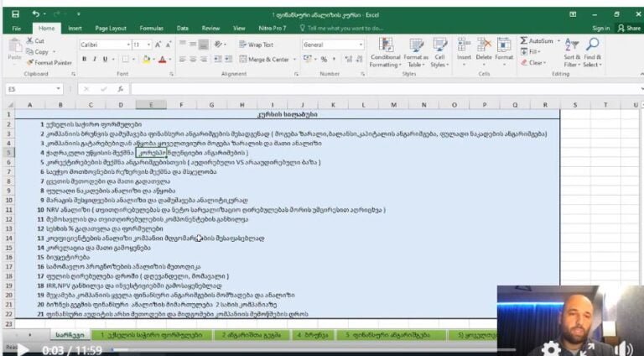Toggle Wrap Text
Viewport: 644px width, 356px height.
[x=256, y=44]
